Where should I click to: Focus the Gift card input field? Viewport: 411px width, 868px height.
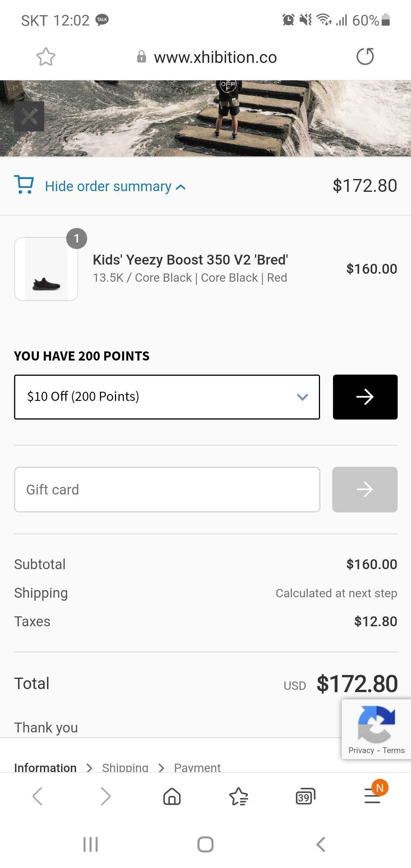(x=167, y=490)
